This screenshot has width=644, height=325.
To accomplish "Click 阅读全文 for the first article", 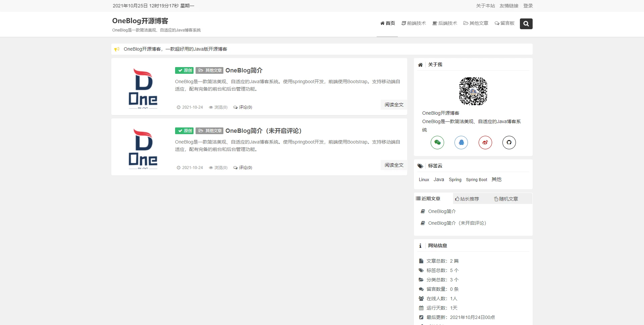I will (394, 105).
